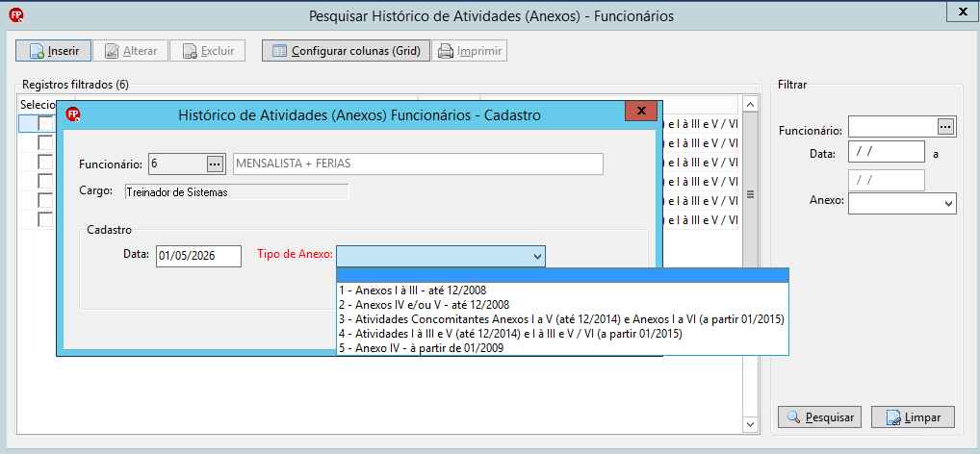Click the Inserir button

(x=54, y=51)
